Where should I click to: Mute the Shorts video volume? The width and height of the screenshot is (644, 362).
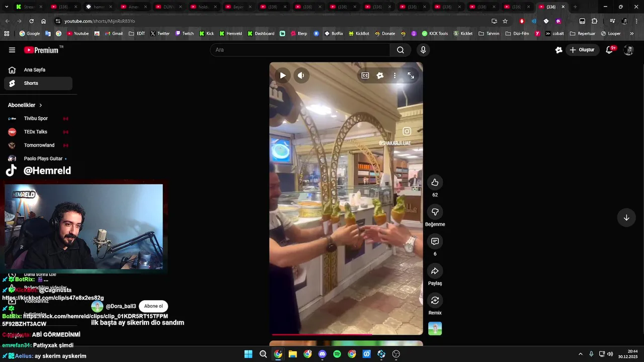(x=301, y=75)
